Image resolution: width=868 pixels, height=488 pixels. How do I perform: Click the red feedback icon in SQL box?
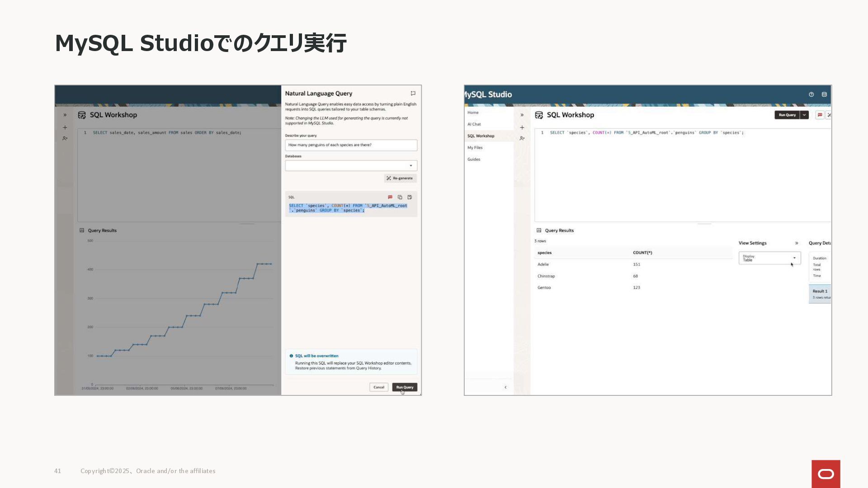pyautogui.click(x=390, y=197)
